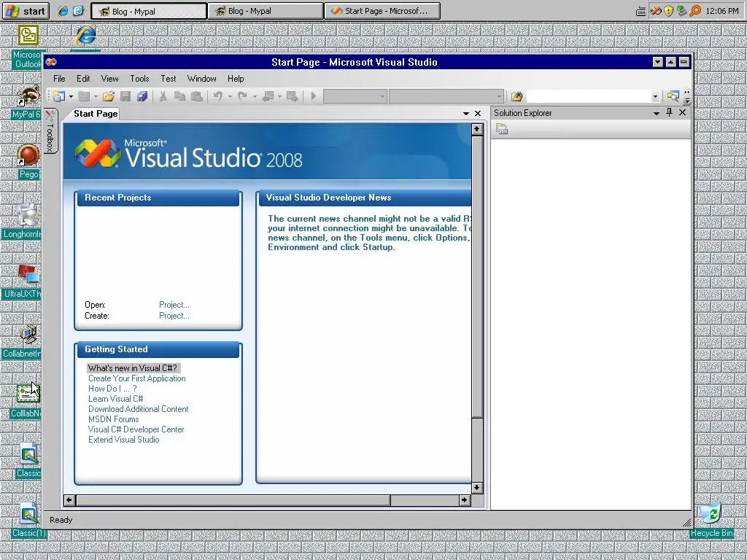Open the Edit menu

click(83, 79)
